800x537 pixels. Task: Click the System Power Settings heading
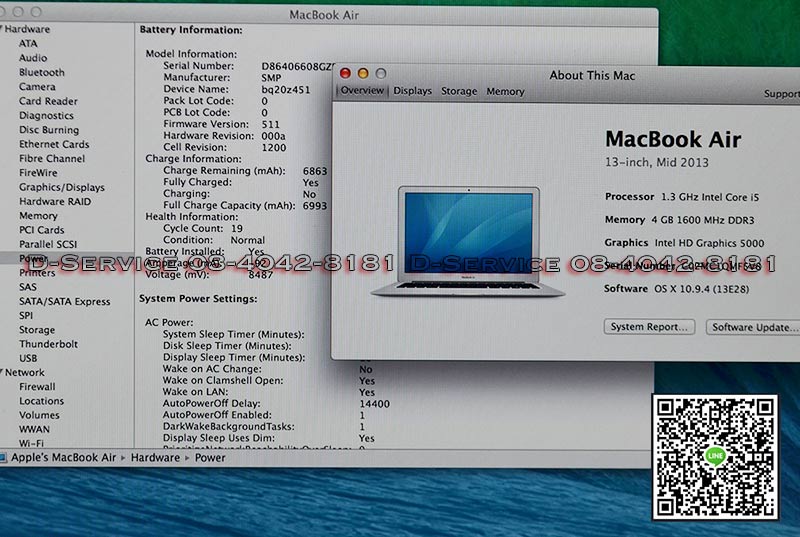[x=198, y=299]
